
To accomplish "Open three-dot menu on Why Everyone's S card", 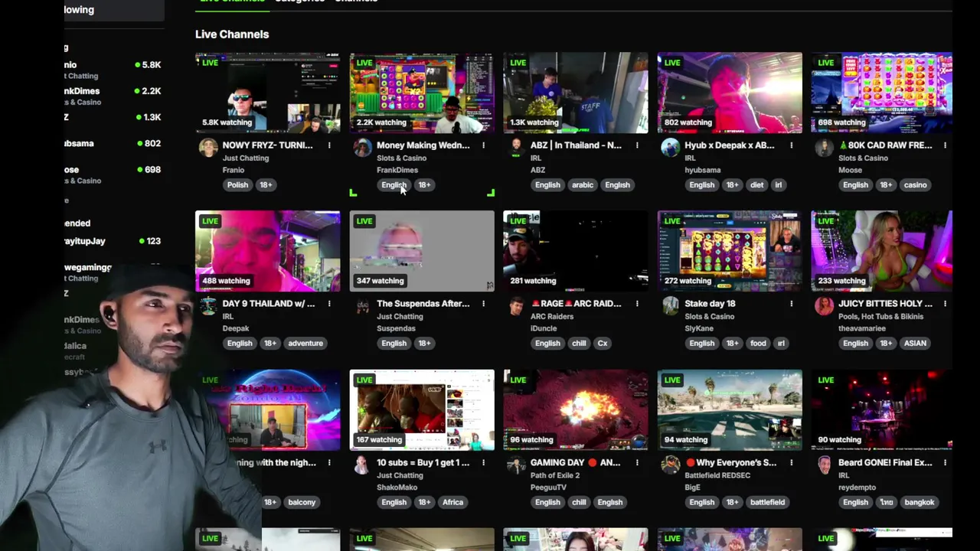I will click(x=791, y=463).
